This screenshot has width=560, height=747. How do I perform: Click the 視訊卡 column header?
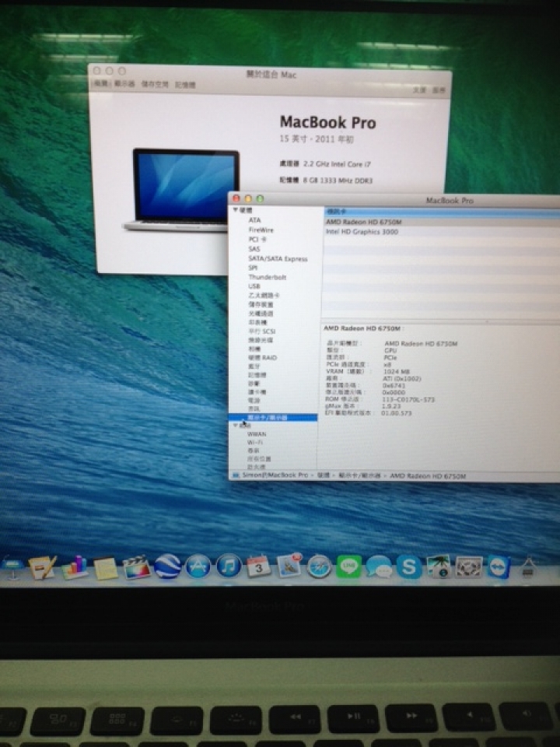pyautogui.click(x=336, y=212)
